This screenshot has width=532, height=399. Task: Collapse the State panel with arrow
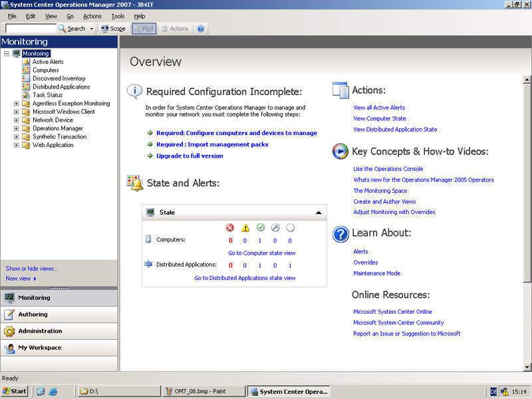point(319,213)
